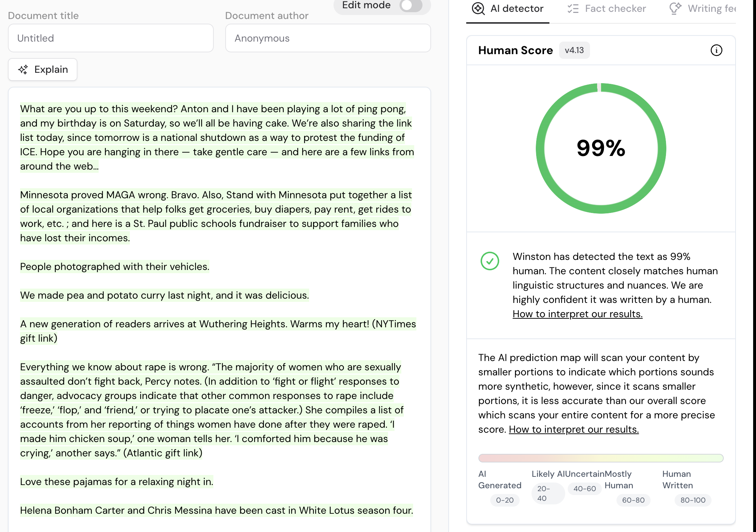756x532 pixels.
Task: Click the Document title input field
Action: [111, 38]
